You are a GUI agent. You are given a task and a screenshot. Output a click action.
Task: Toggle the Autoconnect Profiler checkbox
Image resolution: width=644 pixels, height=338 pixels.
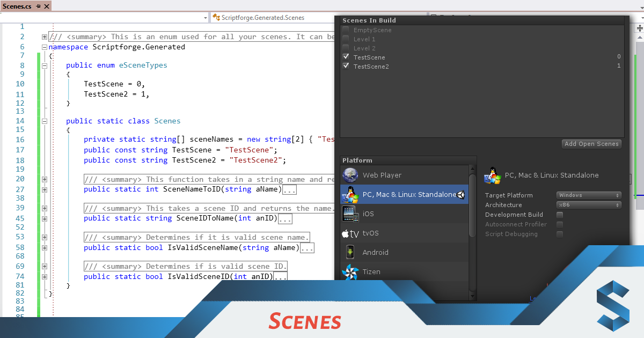pos(560,224)
